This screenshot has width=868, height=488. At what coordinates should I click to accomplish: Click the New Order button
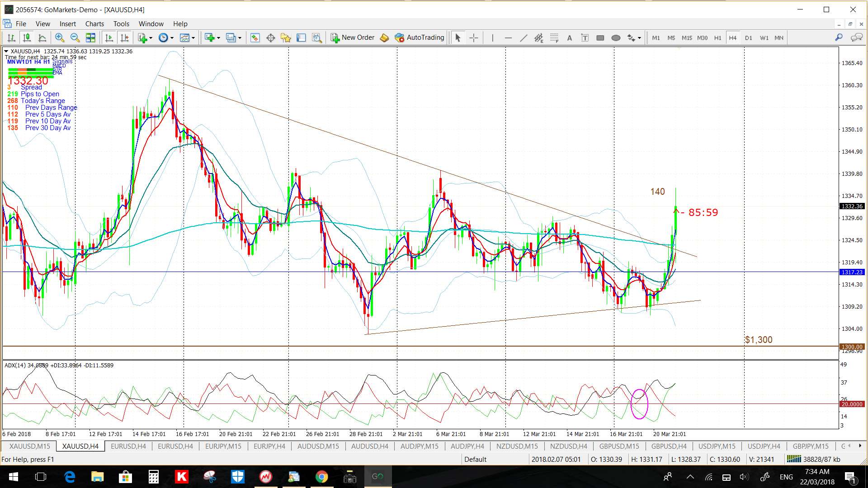353,38
